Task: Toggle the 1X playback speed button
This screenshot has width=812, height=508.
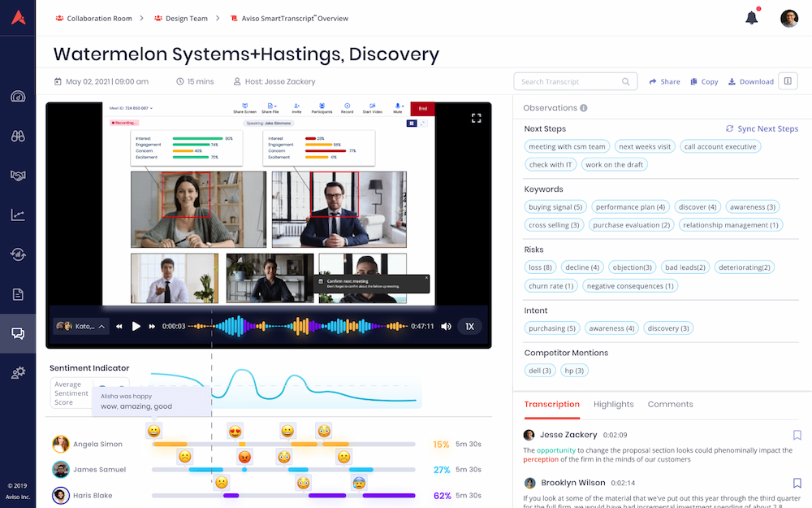Action: tap(469, 327)
